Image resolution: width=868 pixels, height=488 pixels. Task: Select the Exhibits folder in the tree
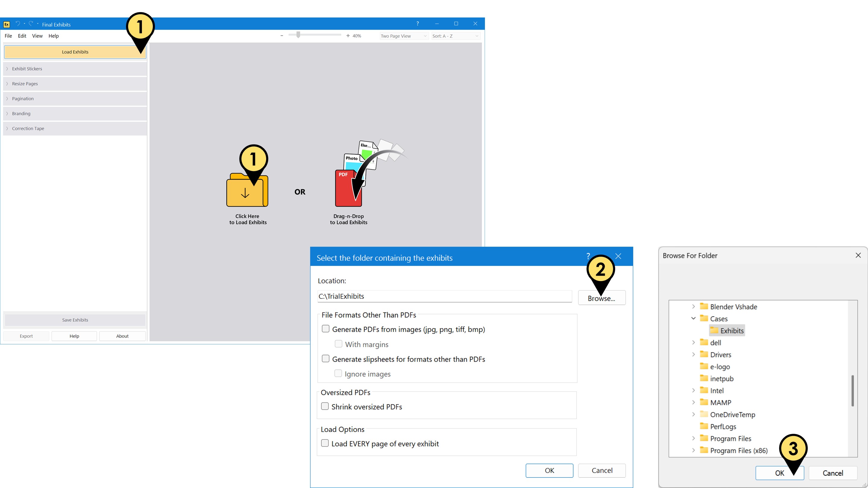coord(727,331)
